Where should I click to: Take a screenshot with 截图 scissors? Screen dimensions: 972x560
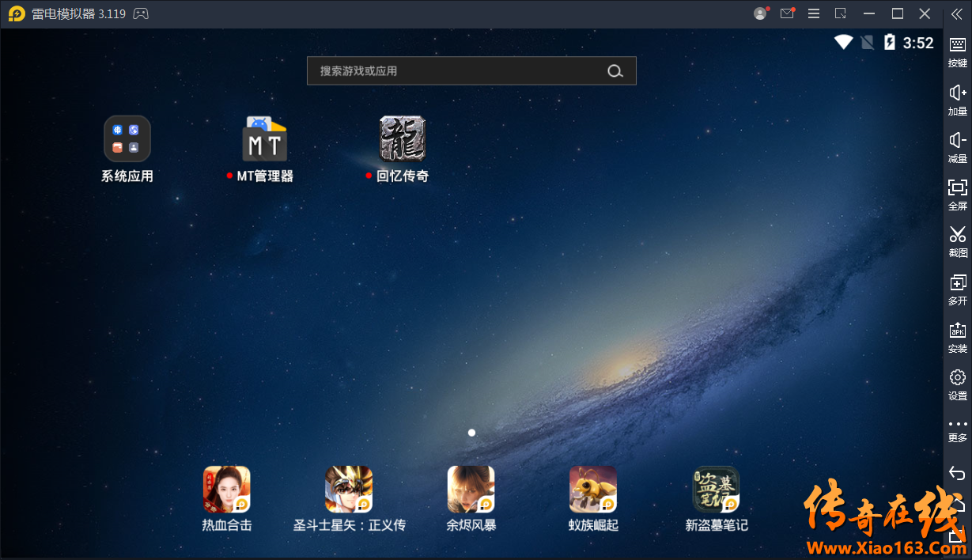[958, 242]
